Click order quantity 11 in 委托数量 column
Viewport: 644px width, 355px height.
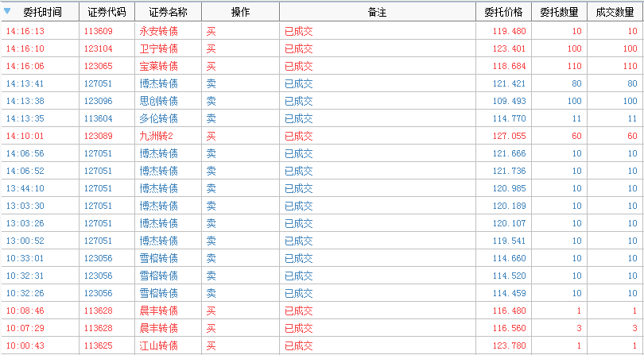576,118
